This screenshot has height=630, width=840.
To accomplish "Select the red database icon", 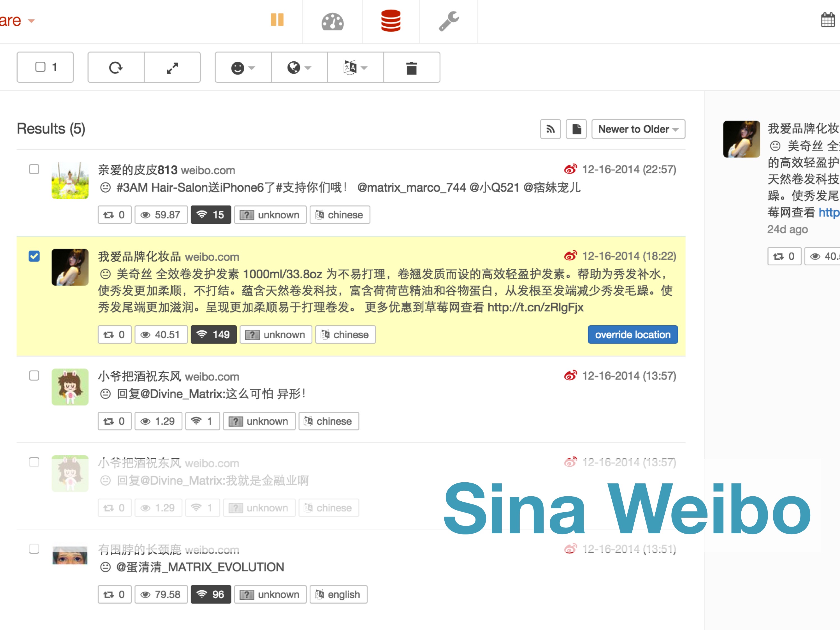I will coord(391,21).
